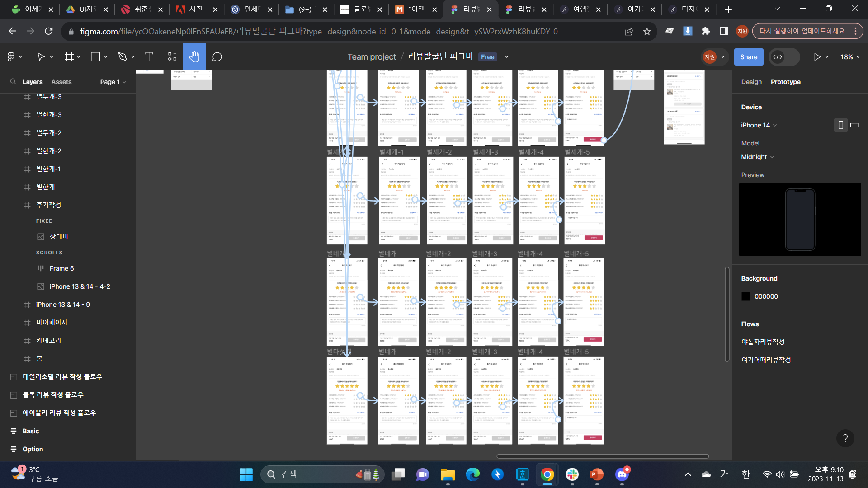Search layers with the magnifier icon

(13, 82)
